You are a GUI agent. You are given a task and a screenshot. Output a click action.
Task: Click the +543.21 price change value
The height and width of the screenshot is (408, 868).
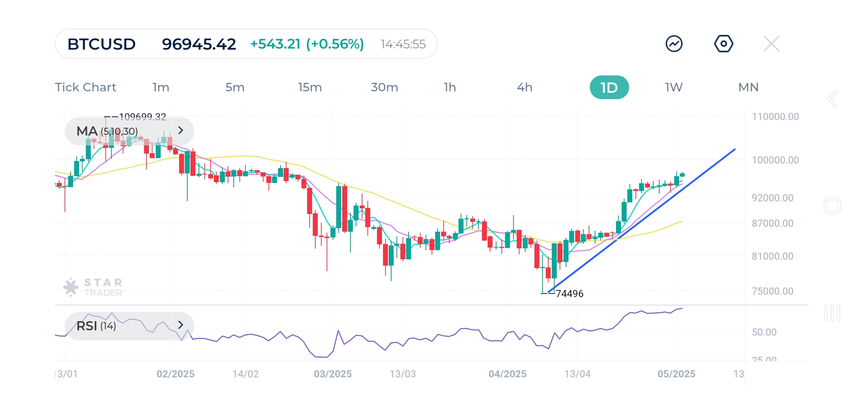pyautogui.click(x=275, y=43)
